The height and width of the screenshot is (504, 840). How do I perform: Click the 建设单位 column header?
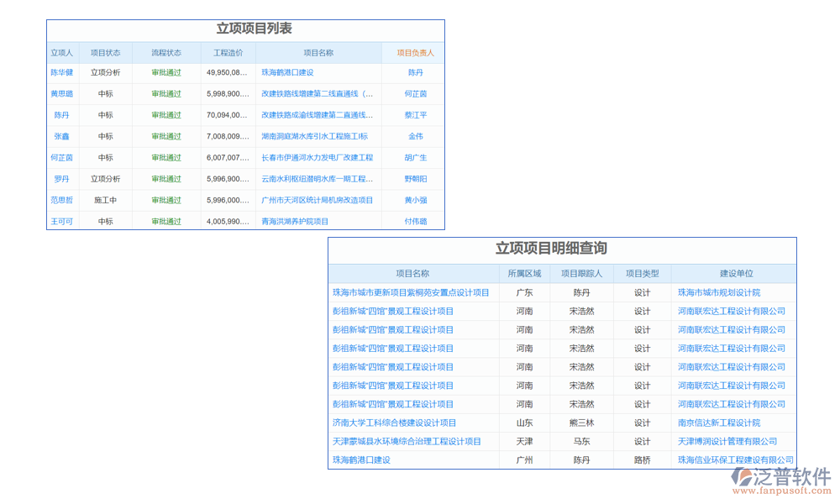[736, 274]
